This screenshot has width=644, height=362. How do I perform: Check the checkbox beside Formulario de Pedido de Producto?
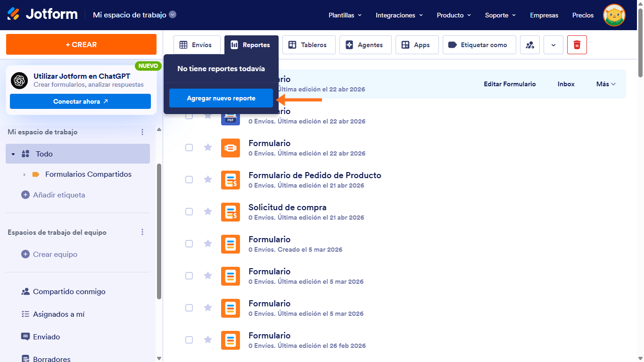189,180
